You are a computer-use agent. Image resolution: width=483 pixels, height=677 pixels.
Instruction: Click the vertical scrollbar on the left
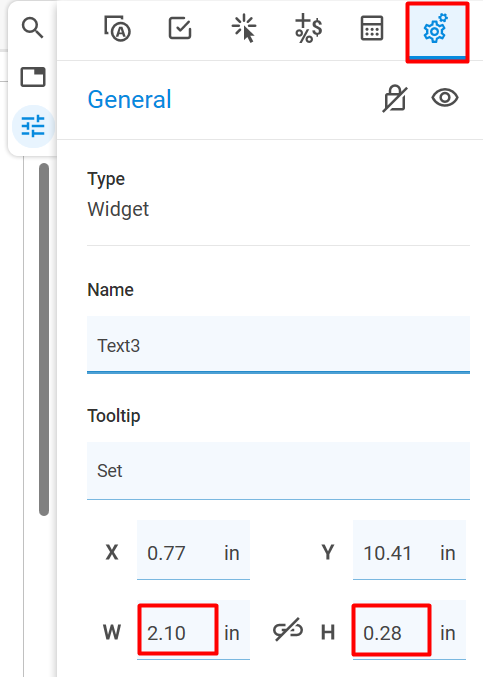point(44,339)
